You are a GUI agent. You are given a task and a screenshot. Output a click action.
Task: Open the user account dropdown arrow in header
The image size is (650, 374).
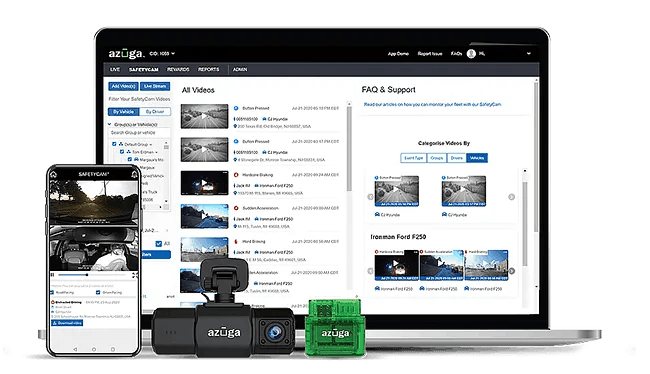[x=529, y=53]
